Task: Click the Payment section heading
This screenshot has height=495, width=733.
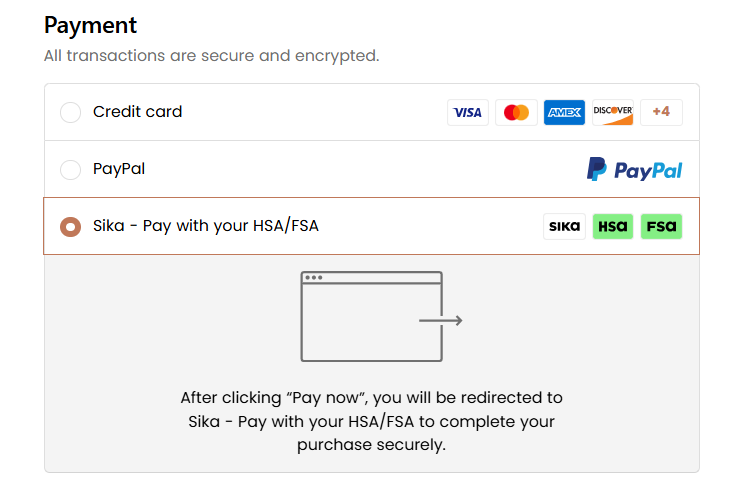Action: [90, 25]
